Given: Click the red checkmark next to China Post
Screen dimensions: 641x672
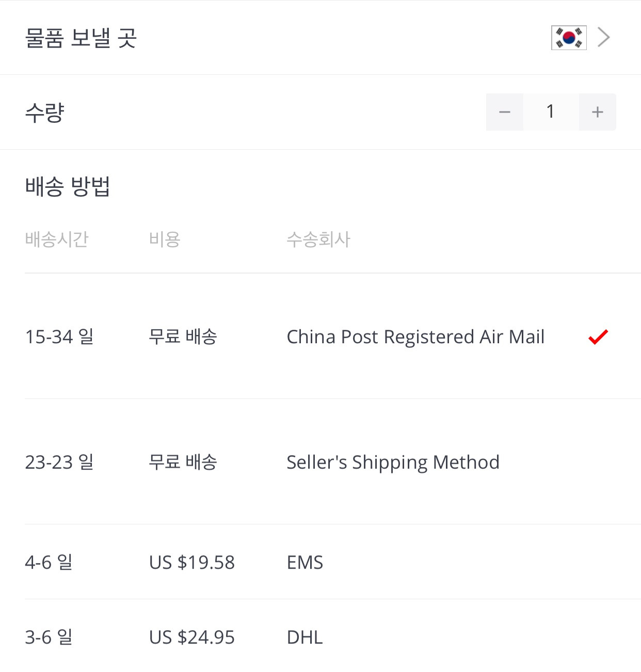Looking at the screenshot, I should click(x=598, y=337).
